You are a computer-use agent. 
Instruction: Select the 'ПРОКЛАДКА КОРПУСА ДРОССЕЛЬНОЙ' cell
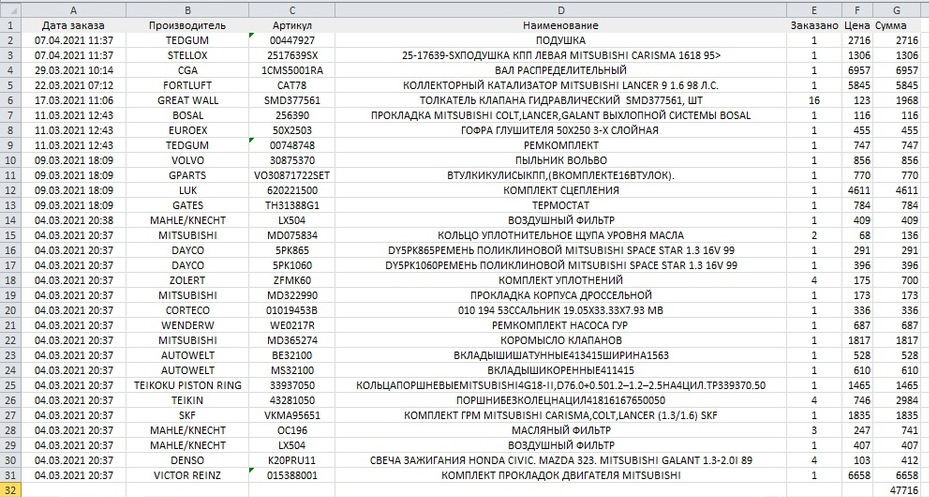[x=561, y=296]
